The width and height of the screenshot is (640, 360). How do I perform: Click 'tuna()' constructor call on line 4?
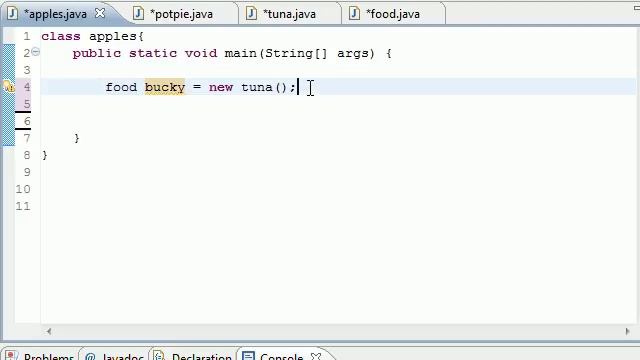pos(264,87)
